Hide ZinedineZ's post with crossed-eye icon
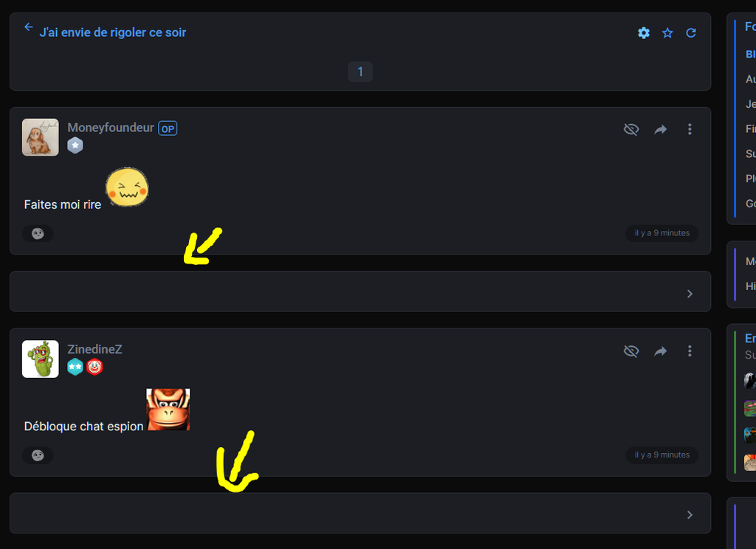 pos(630,351)
